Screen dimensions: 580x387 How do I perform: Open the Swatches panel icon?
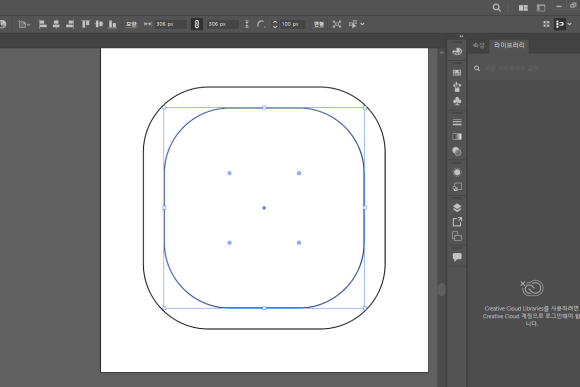(x=457, y=73)
